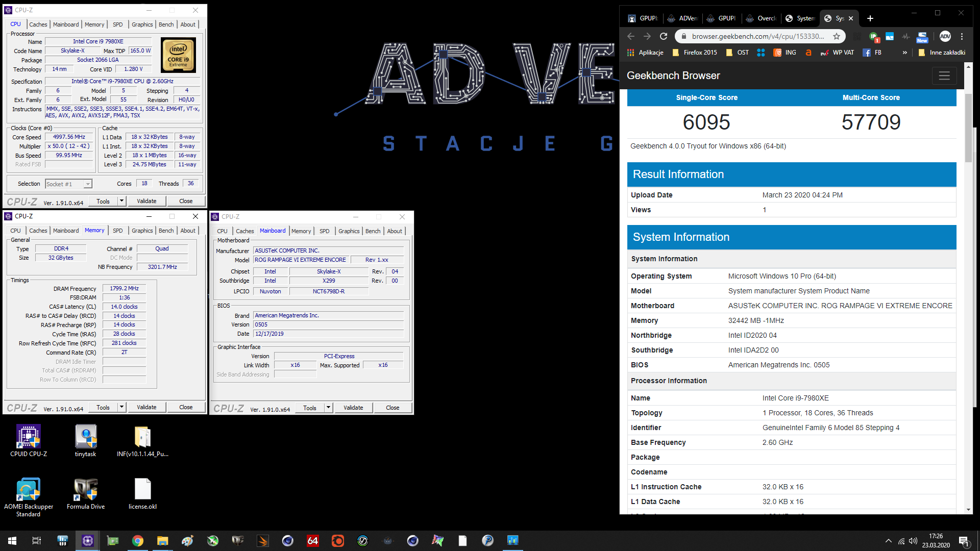Select the AOMEI Backupper Standard shortcut
The width and height of the screenshot is (980, 551).
pyautogui.click(x=29, y=497)
